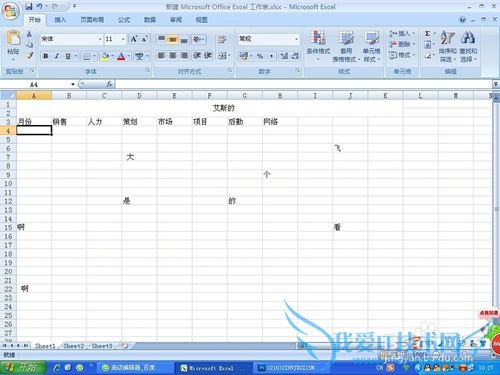This screenshot has width=500, height=375.
Task: Open Cell Styles
Action: (x=371, y=46)
